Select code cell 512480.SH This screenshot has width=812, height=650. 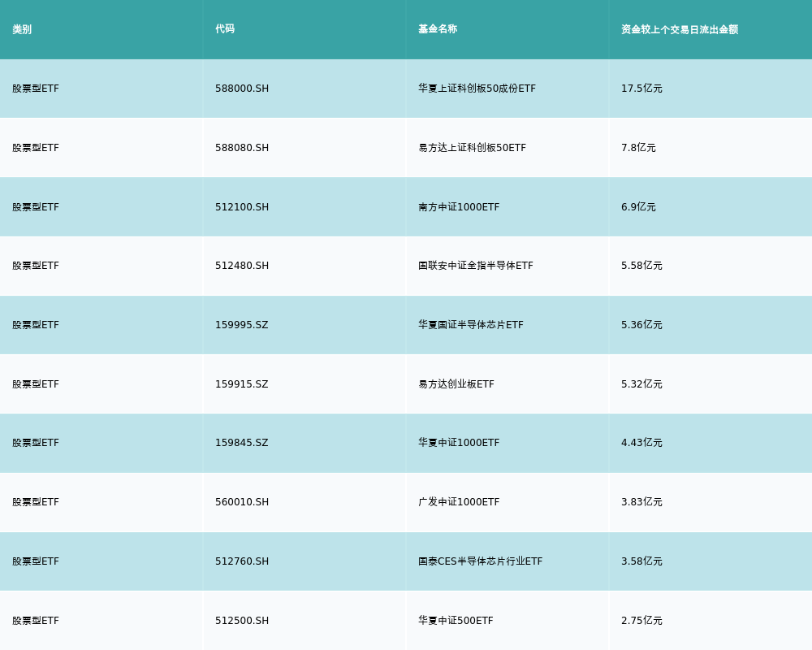coord(242,266)
